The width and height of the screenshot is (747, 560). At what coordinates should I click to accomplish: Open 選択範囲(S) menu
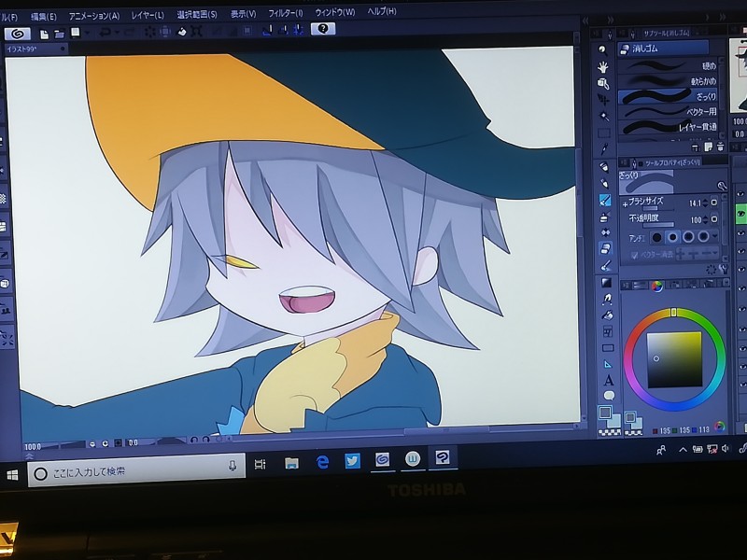197,14
